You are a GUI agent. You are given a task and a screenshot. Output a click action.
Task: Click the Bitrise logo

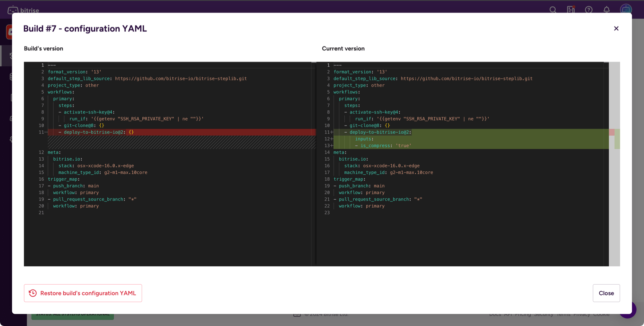pyautogui.click(x=23, y=10)
